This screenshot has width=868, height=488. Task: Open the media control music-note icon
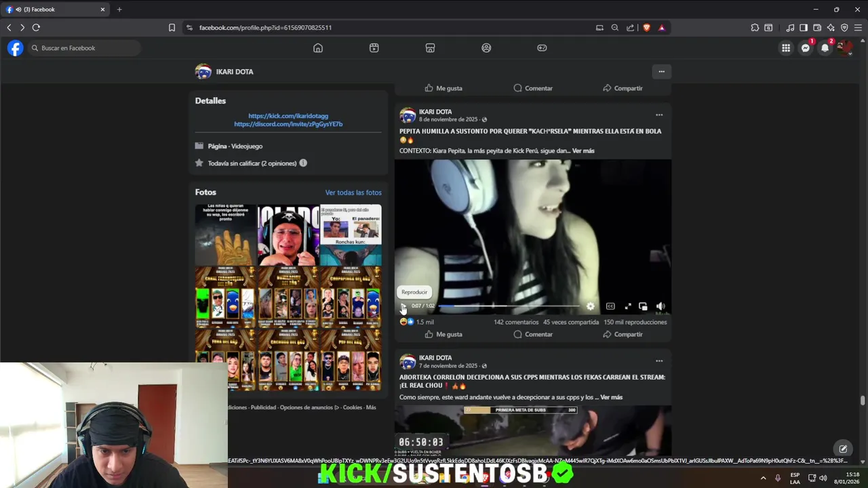point(790,28)
